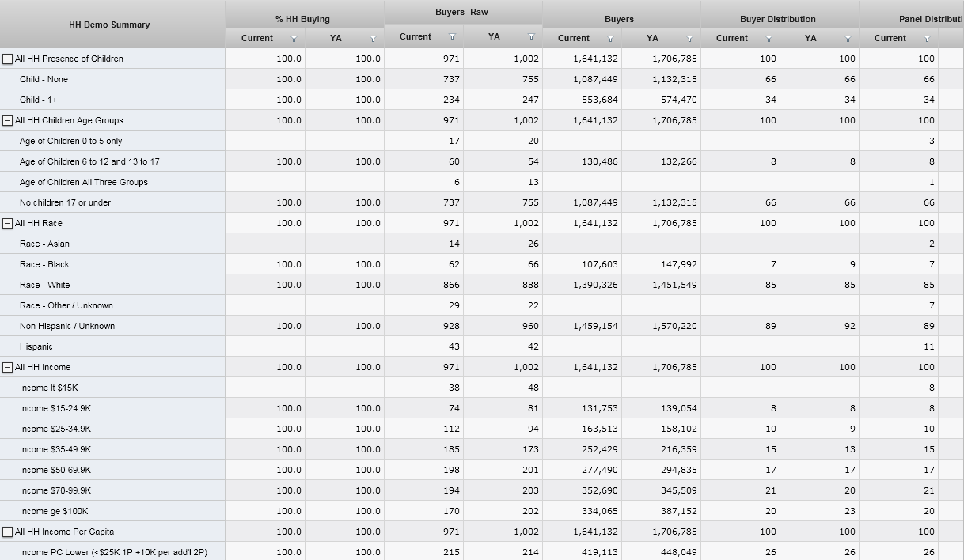Collapse the All HH Income group
The image size is (964, 560).
coord(8,367)
